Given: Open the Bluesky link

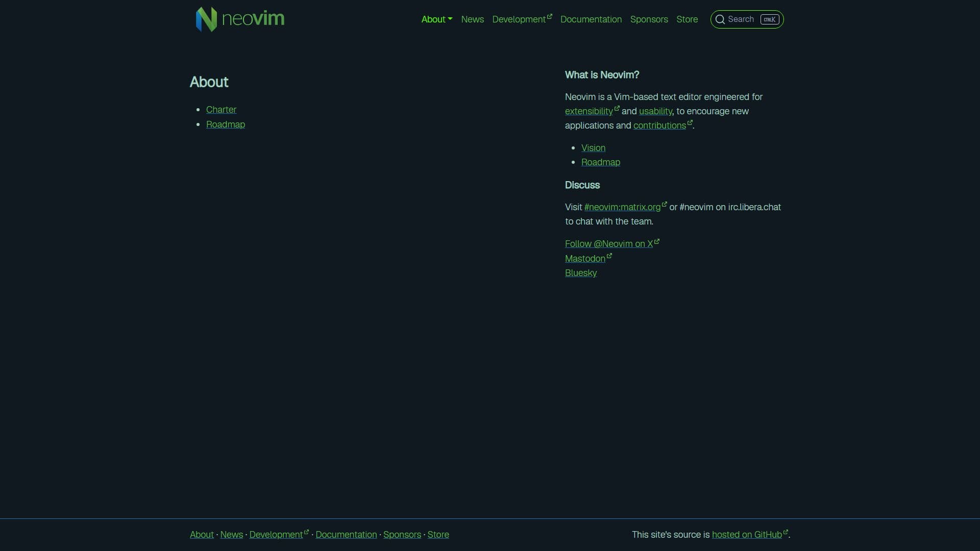Looking at the screenshot, I should (581, 273).
